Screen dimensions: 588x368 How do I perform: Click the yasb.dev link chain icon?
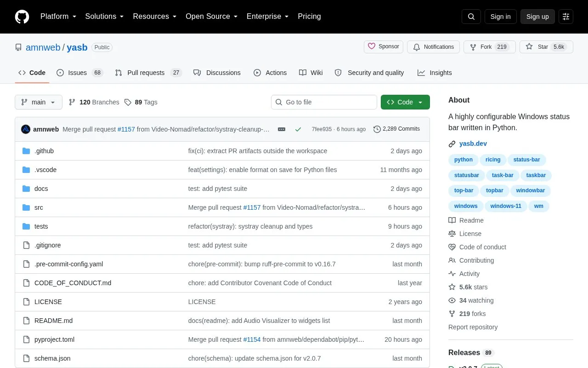tap(452, 144)
